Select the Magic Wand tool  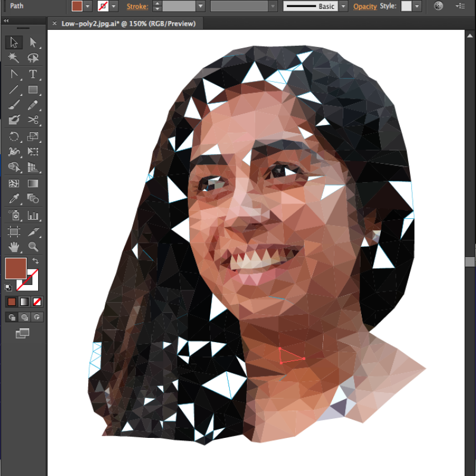[14, 58]
